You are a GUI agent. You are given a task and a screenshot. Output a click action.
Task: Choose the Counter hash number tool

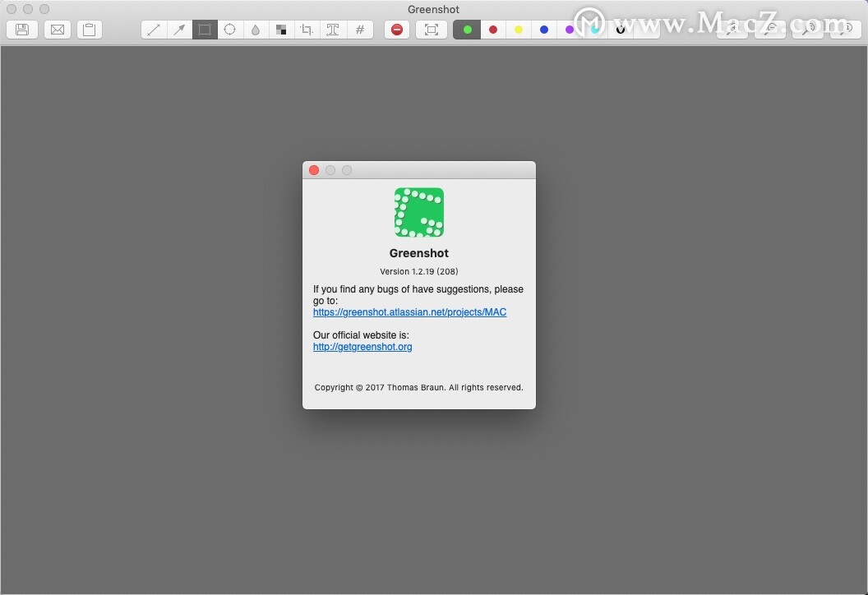tap(360, 30)
